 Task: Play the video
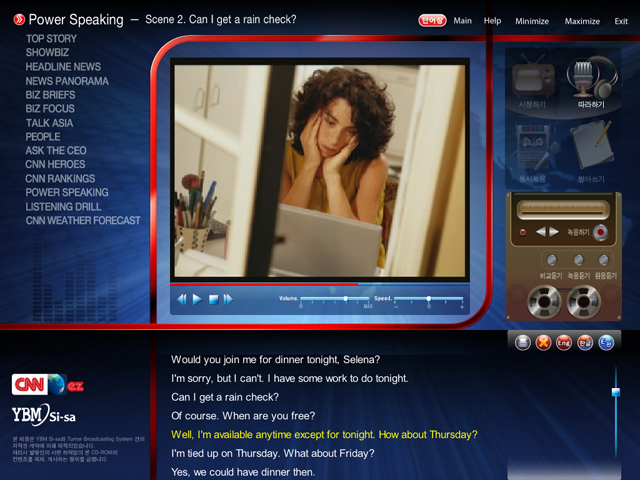coord(197,299)
